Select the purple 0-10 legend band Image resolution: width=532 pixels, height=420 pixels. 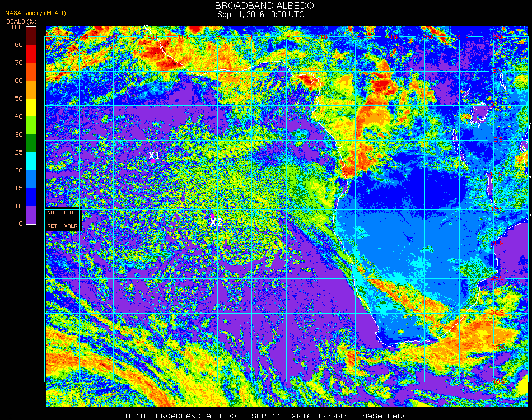pos(31,215)
